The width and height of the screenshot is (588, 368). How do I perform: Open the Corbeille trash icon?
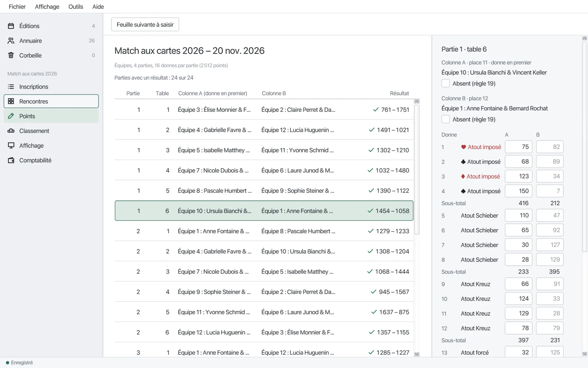click(11, 55)
